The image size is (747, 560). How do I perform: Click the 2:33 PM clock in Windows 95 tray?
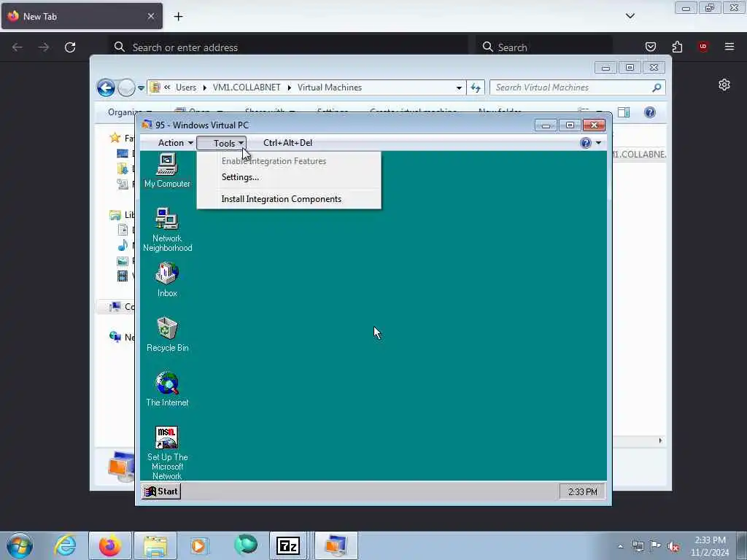[582, 491]
